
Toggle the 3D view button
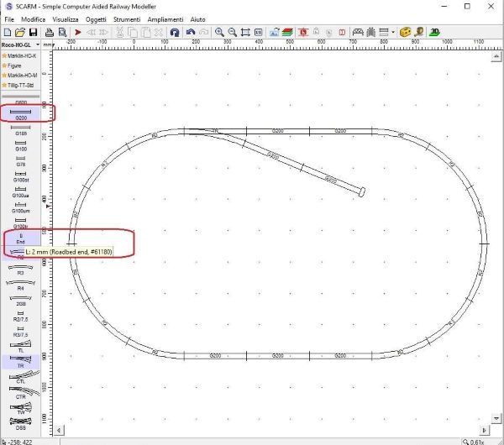[x=433, y=32]
